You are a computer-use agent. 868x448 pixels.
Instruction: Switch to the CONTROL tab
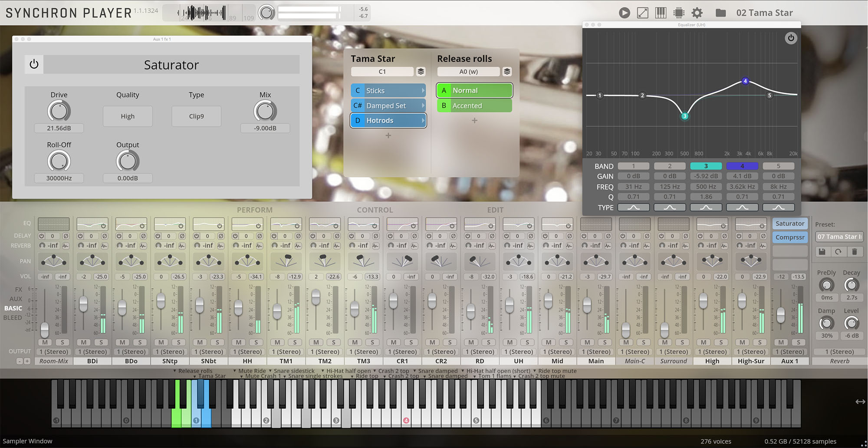(375, 210)
